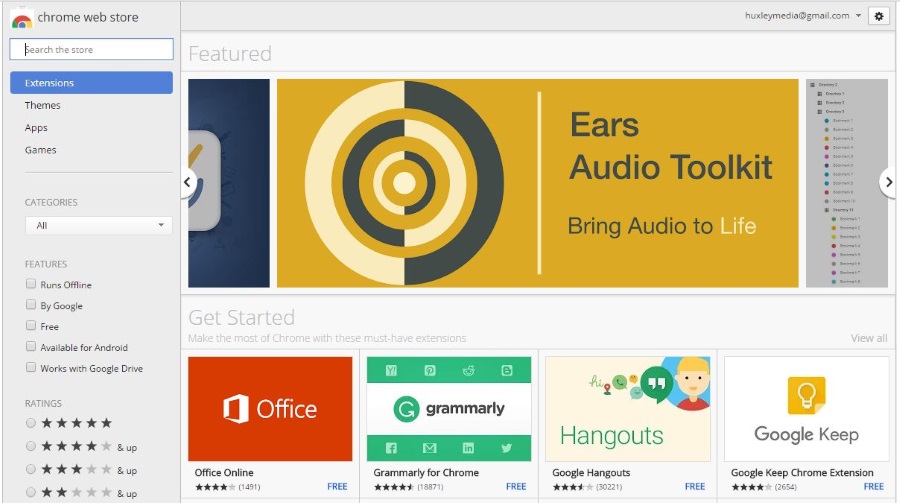Image resolution: width=900 pixels, height=503 pixels.
Task: Click the Featured section heading
Action: click(x=230, y=53)
